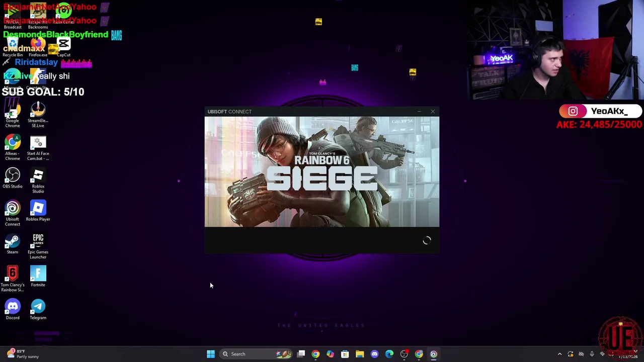Image resolution: width=644 pixels, height=362 pixels.
Task: Open the Alkeas Chrome profile shortcut
Action: [13, 148]
